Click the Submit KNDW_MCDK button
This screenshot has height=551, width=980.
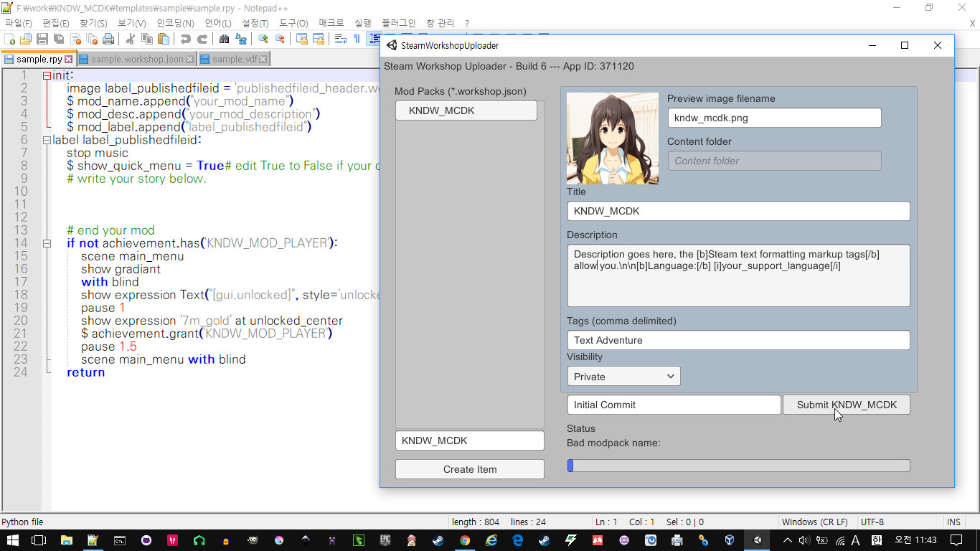846,405
